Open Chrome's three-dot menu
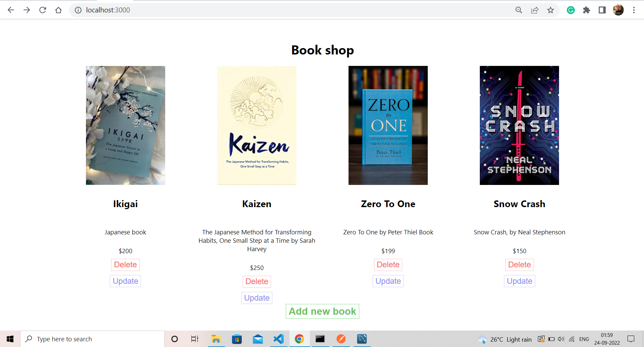 pos(634,10)
